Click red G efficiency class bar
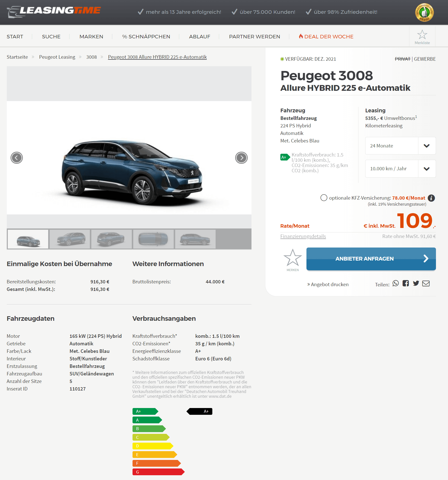Screen dimensions: 448x480 (159, 472)
